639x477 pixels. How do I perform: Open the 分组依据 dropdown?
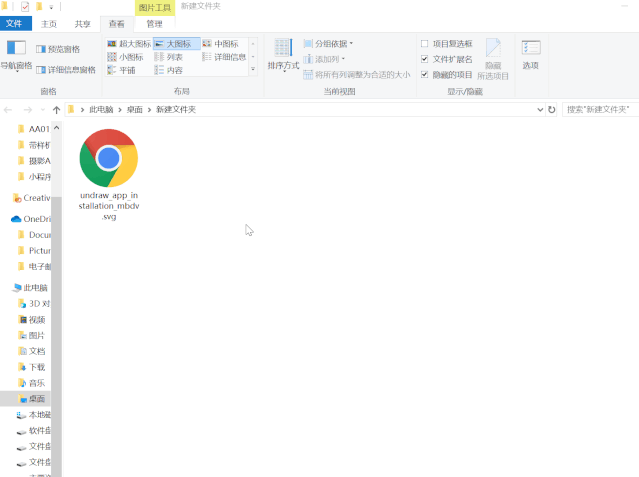(x=328, y=44)
